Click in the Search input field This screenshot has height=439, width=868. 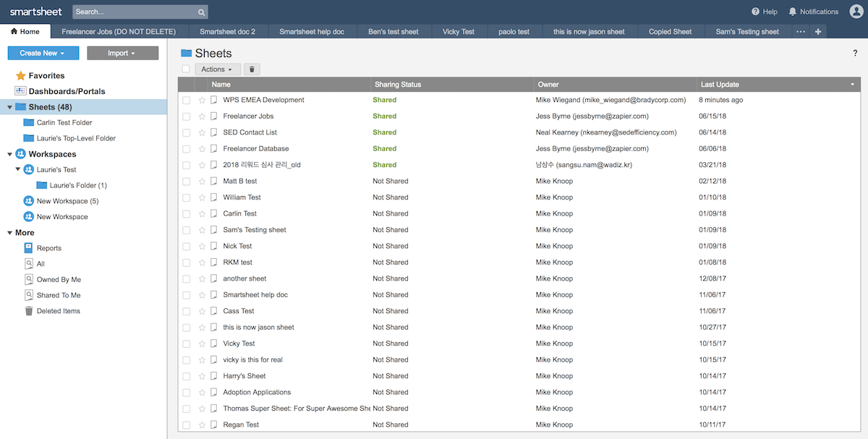(x=135, y=12)
